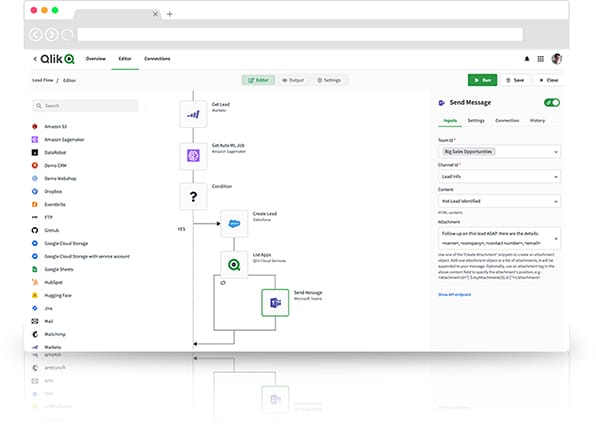Open the Overview tab

tap(95, 59)
